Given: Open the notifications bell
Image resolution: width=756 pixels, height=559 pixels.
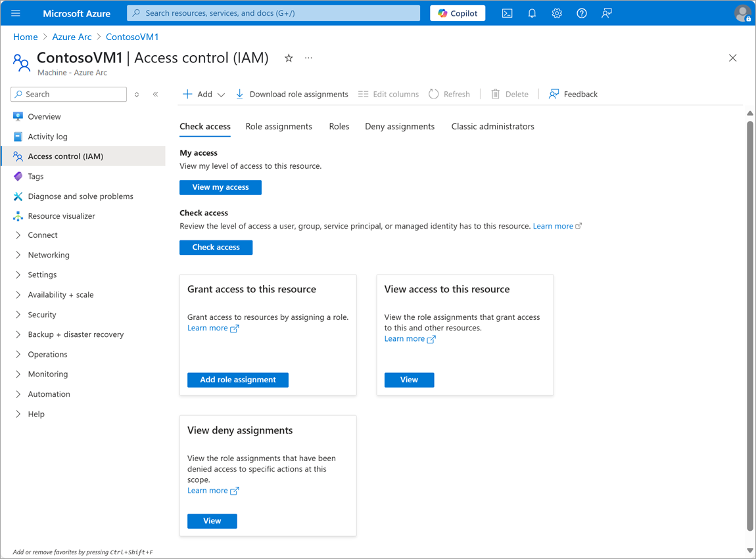Looking at the screenshot, I should pyautogui.click(x=532, y=13).
